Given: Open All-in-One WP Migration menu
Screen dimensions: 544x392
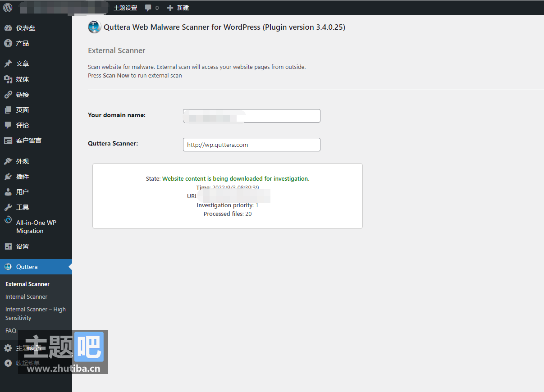Looking at the screenshot, I should pyautogui.click(x=36, y=227).
